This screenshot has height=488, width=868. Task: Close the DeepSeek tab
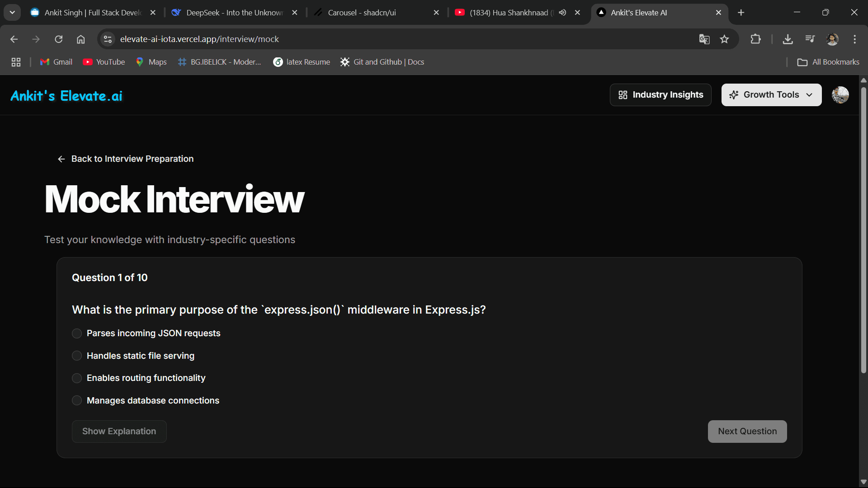(x=295, y=13)
